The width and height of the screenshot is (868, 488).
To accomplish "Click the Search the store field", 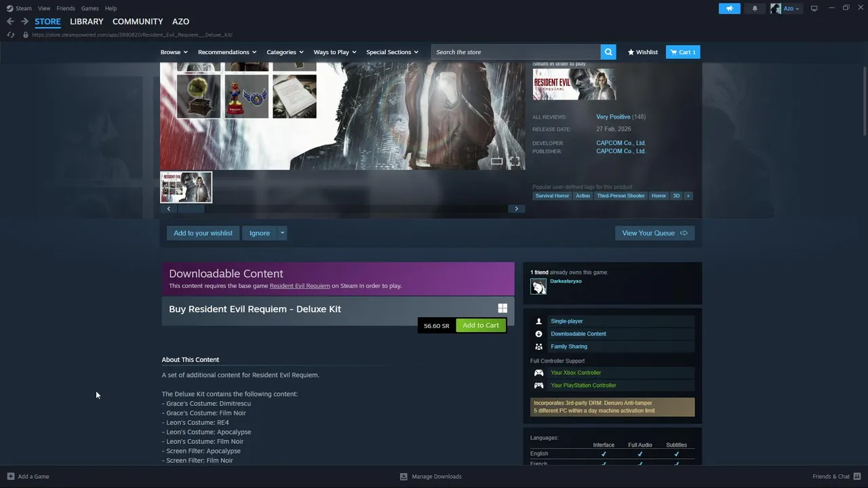I will click(x=516, y=52).
